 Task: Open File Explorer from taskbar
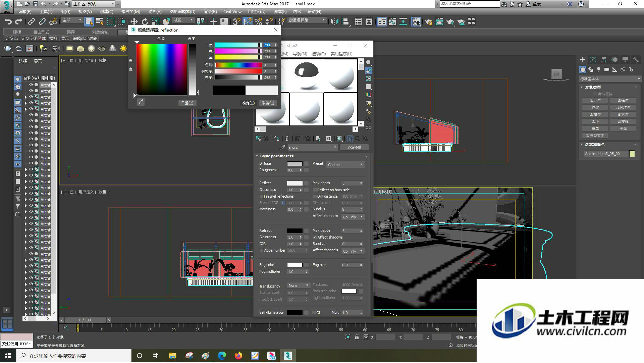(172, 356)
